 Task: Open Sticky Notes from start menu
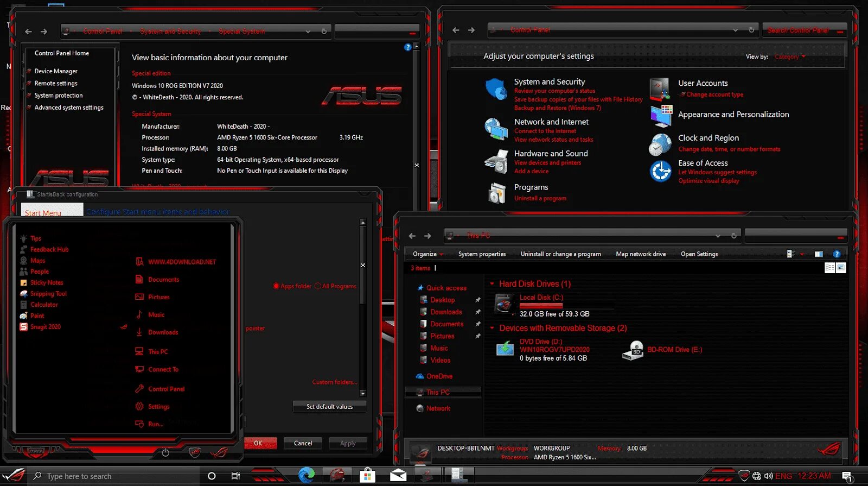(x=47, y=282)
